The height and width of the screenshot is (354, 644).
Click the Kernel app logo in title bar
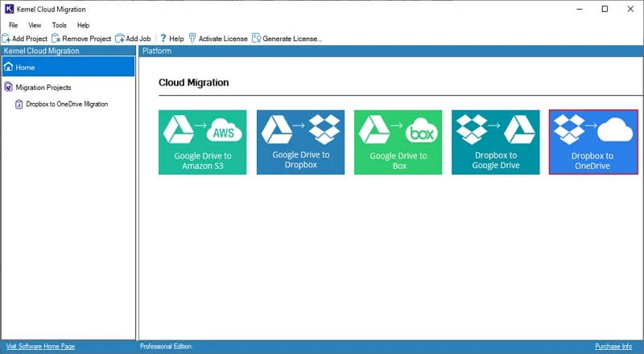pos(9,9)
